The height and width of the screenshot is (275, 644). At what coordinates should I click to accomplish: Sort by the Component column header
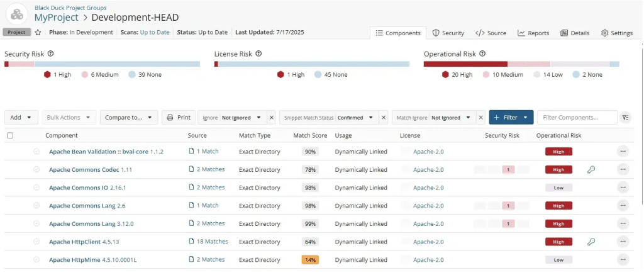point(62,135)
